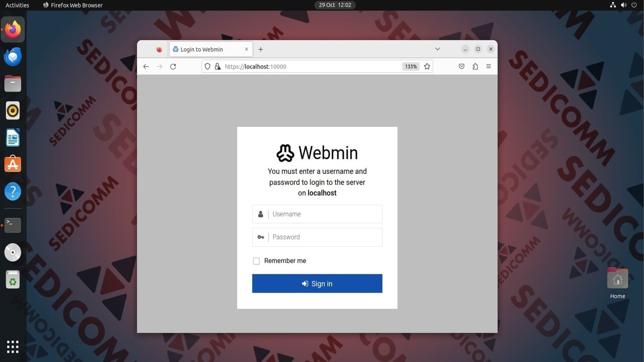The width and height of the screenshot is (644, 362).
Task: Open the Help icon in the dock
Action: [x=13, y=191]
